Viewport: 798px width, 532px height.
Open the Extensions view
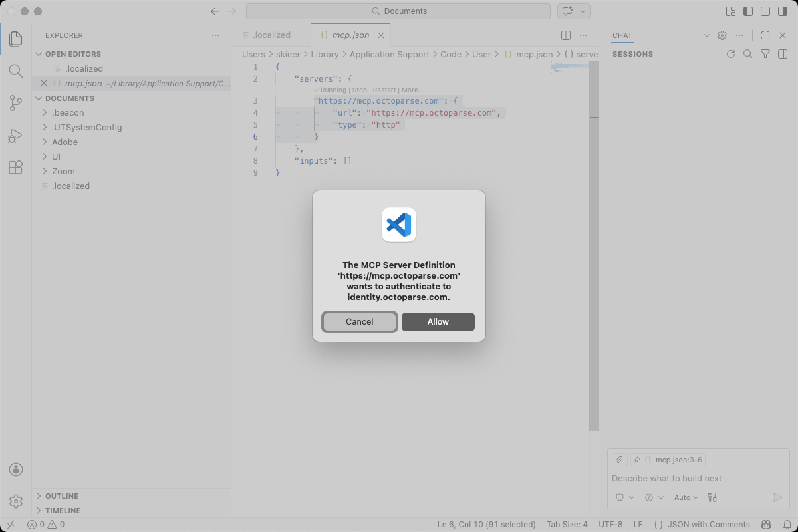click(16, 168)
